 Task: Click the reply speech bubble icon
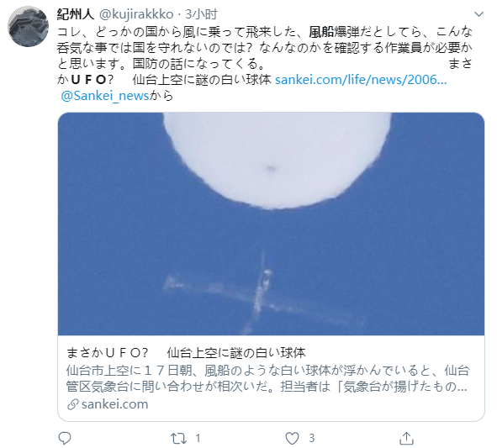[65, 438]
